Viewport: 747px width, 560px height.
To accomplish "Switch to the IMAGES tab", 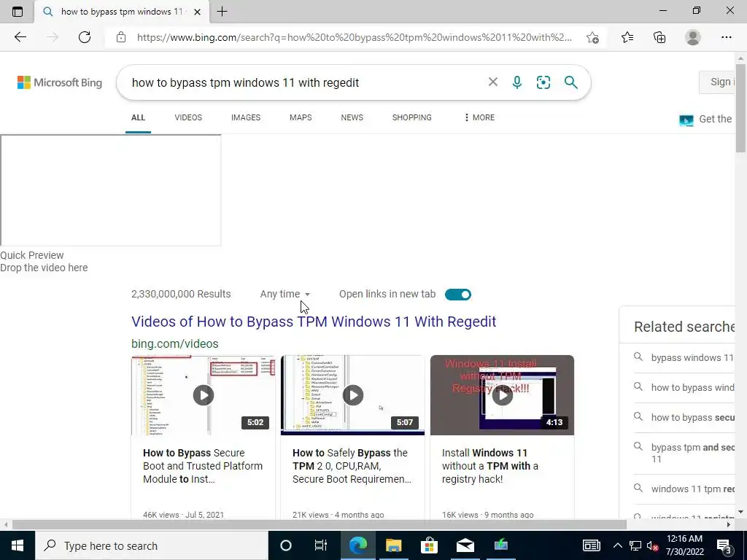I will 246,117.
